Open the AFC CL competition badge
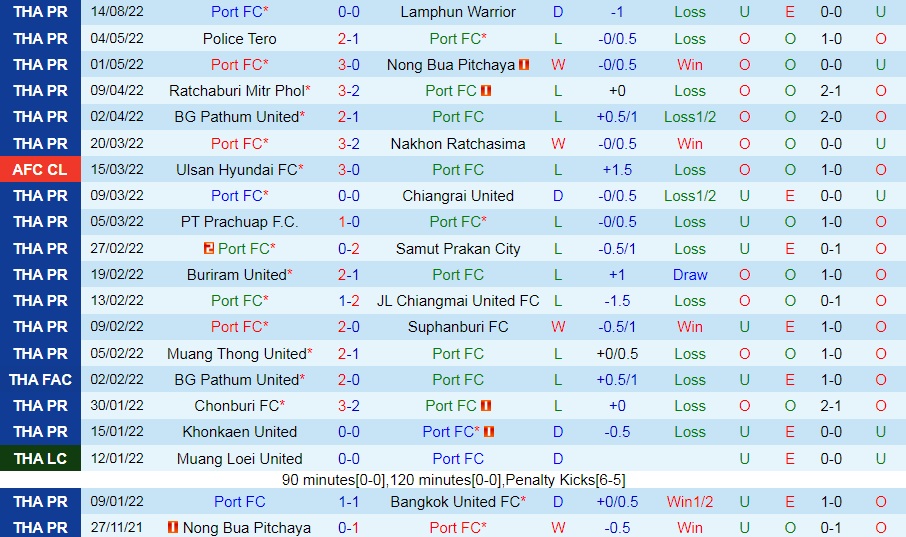Screen dimensions: 906x537 [x=40, y=170]
